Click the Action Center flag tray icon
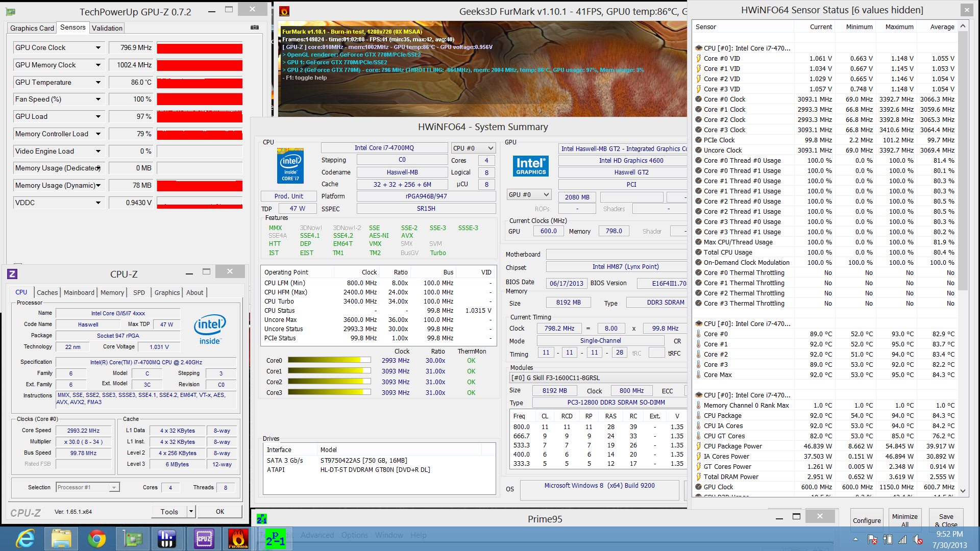 (873, 539)
